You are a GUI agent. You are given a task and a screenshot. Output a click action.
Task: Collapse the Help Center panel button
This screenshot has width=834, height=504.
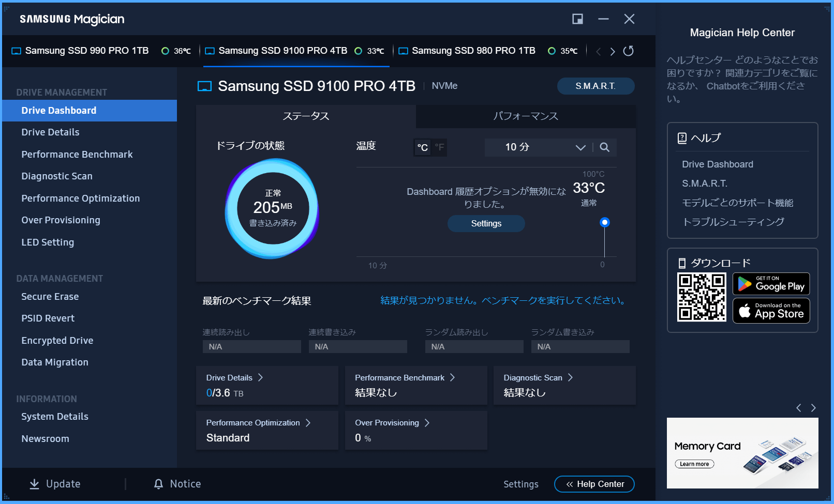[x=594, y=484]
